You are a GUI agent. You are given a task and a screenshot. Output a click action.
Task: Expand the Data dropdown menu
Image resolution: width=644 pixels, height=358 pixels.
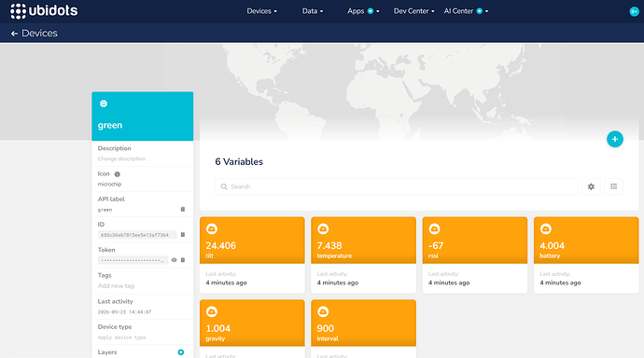click(x=313, y=11)
